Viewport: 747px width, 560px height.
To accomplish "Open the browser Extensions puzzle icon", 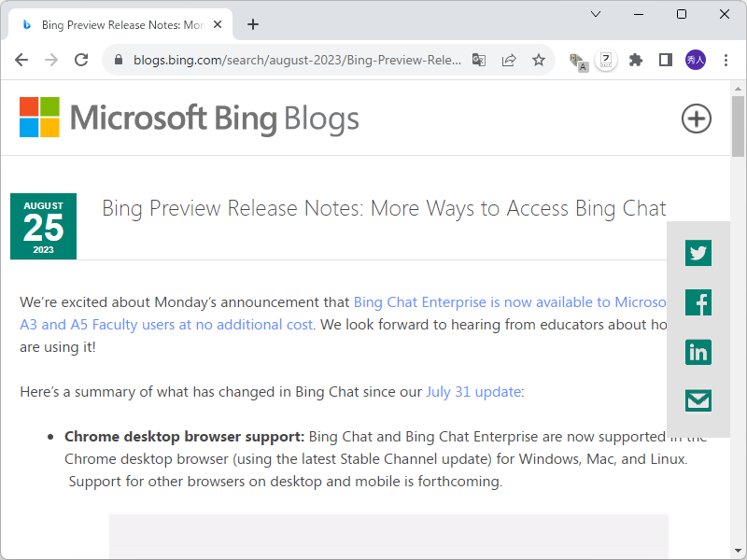I will pos(636,59).
